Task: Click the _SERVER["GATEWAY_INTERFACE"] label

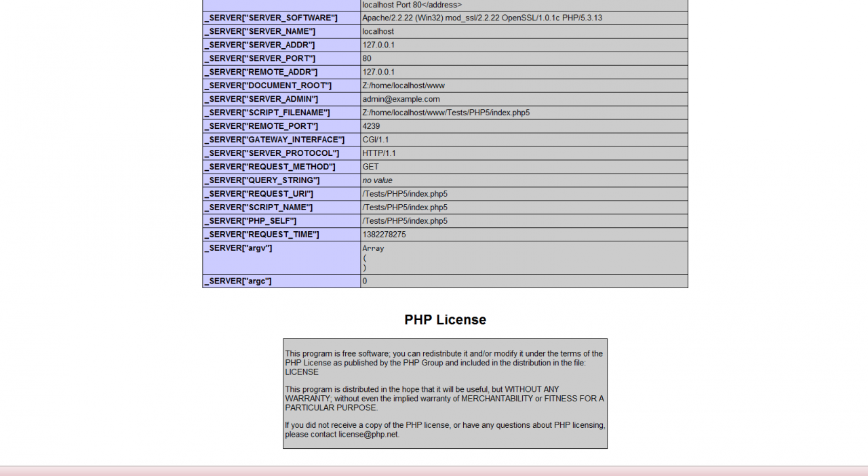Action: [x=275, y=140]
